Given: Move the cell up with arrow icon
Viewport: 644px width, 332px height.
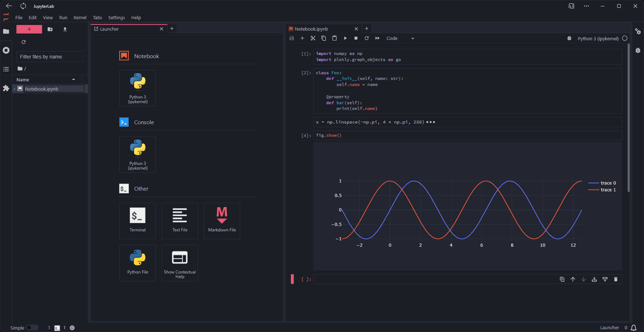Looking at the screenshot, I should 573,279.
